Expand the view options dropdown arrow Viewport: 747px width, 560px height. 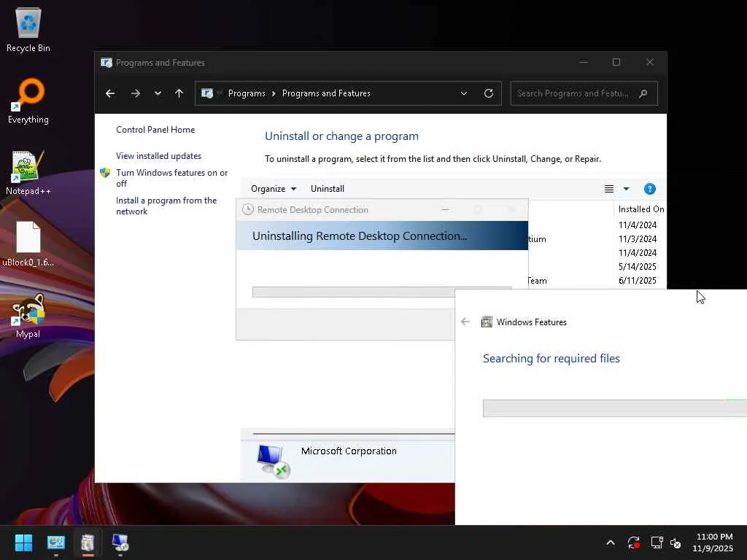627,189
